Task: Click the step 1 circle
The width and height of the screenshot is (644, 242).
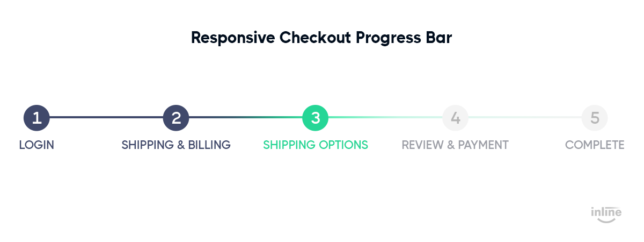Action: [36, 117]
